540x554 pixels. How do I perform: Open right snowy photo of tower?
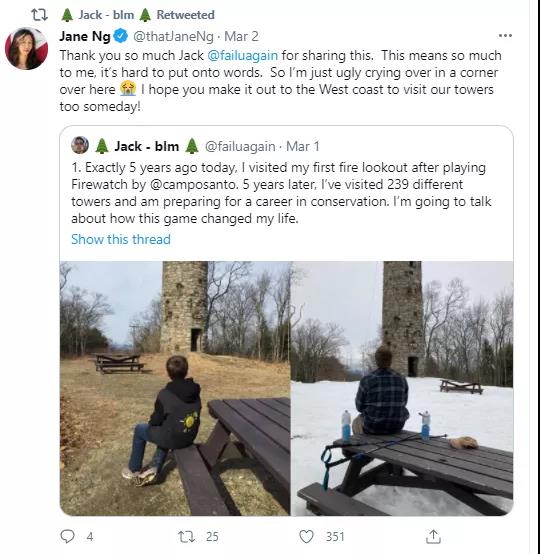click(402, 388)
